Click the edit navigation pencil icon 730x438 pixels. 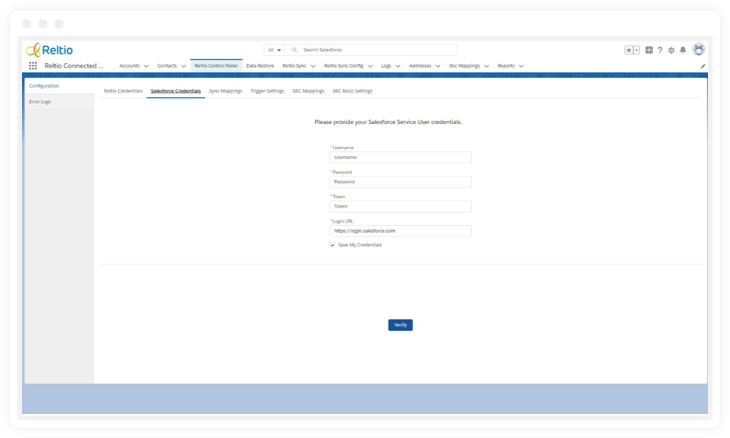(703, 66)
